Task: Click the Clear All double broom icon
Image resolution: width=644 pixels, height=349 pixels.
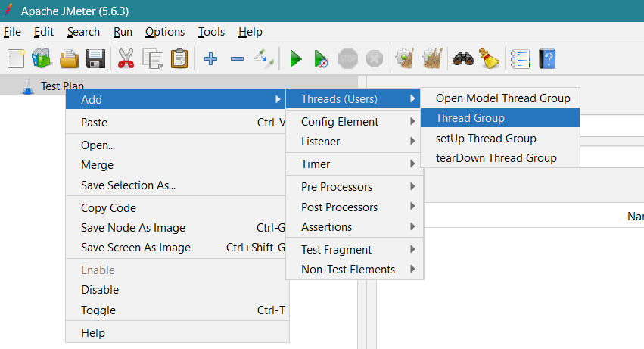Action: (x=432, y=59)
